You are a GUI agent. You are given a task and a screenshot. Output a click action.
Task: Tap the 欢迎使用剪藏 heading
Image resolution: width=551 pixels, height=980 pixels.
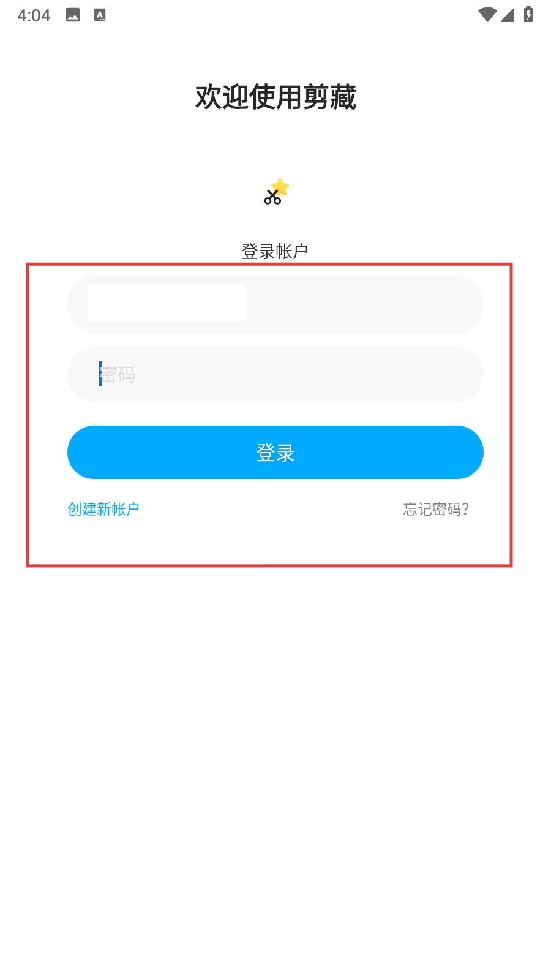(x=275, y=97)
